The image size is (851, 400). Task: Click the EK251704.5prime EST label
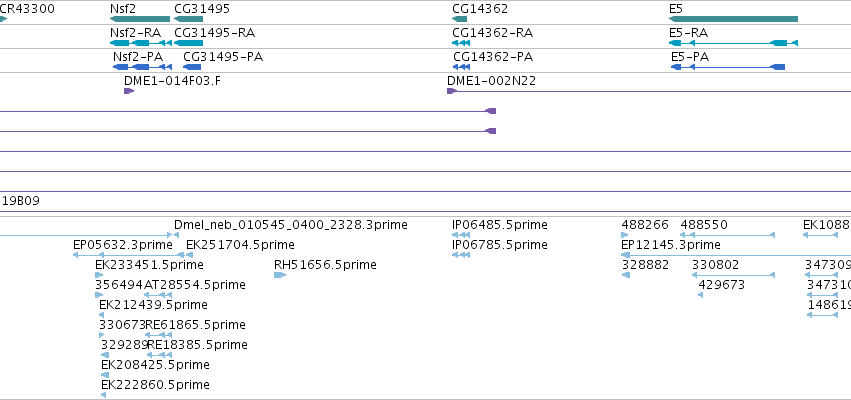240,245
